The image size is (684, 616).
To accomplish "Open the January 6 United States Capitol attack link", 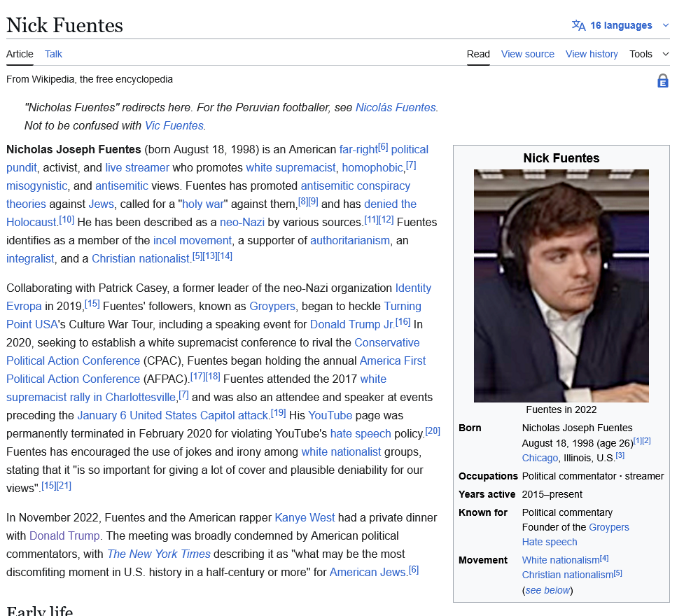I will point(173,415).
